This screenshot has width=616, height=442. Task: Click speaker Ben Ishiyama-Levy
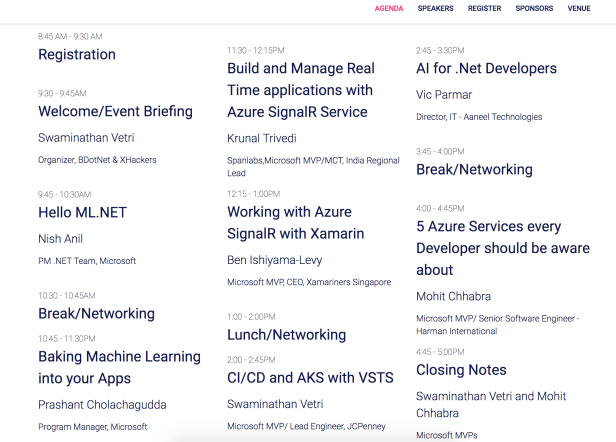point(275,260)
